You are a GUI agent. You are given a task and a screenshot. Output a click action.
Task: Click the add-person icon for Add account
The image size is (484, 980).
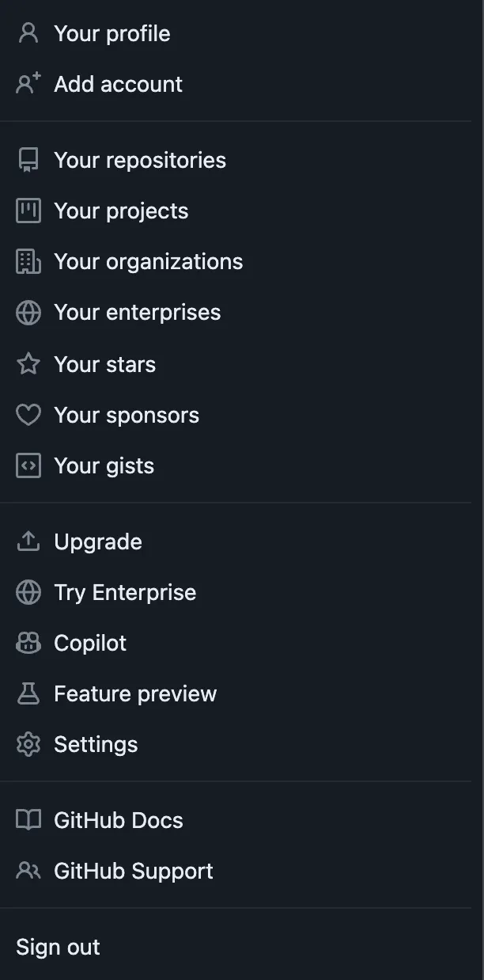[x=28, y=84]
